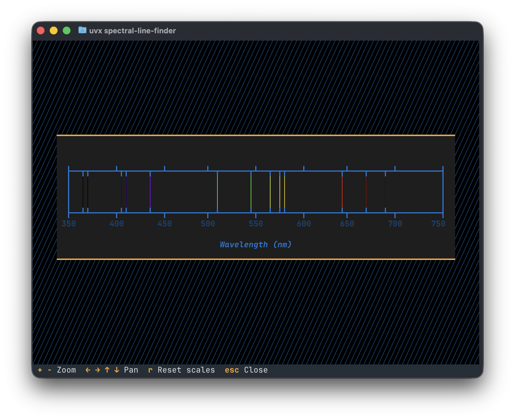The height and width of the screenshot is (420, 515).
Task: Click the 350 axis tick label
Action: tap(69, 224)
